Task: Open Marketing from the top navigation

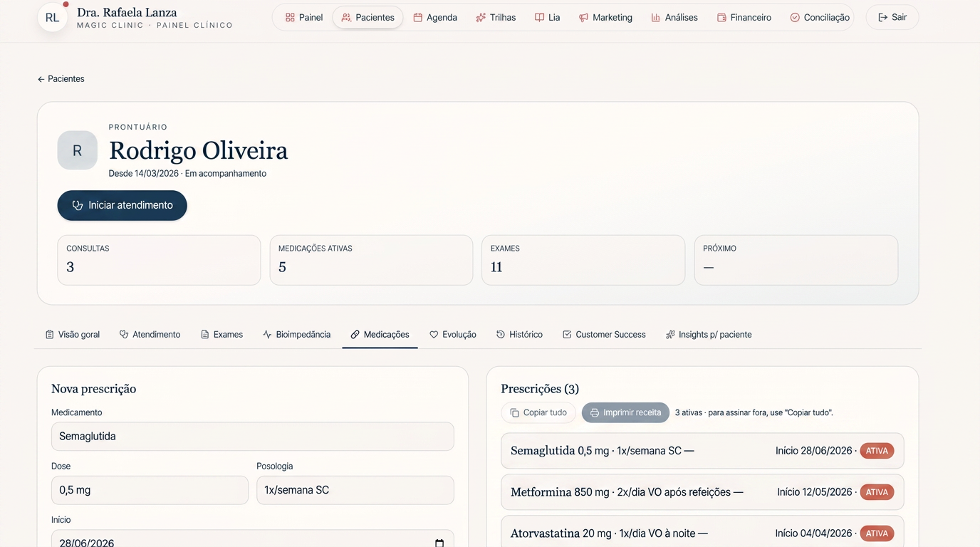Action: [x=605, y=17]
